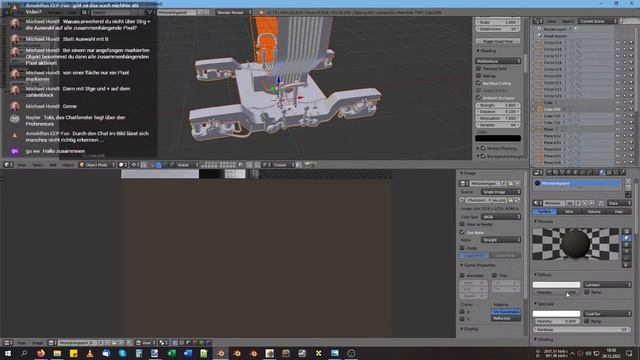Collapse the Game Properties panel
640x360 pixels.
pos(478,265)
